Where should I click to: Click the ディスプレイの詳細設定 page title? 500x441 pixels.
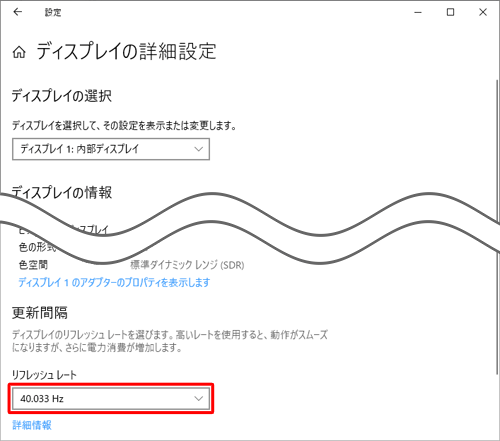(126, 51)
